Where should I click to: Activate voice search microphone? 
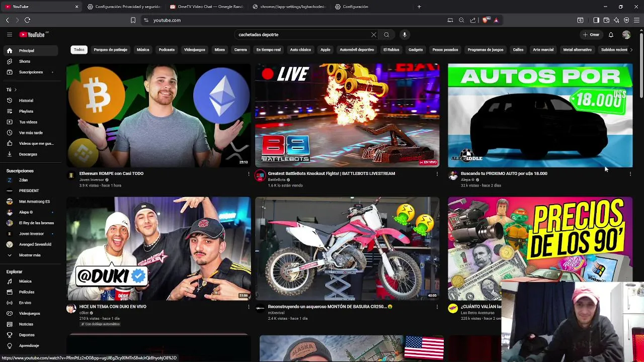(405, 35)
